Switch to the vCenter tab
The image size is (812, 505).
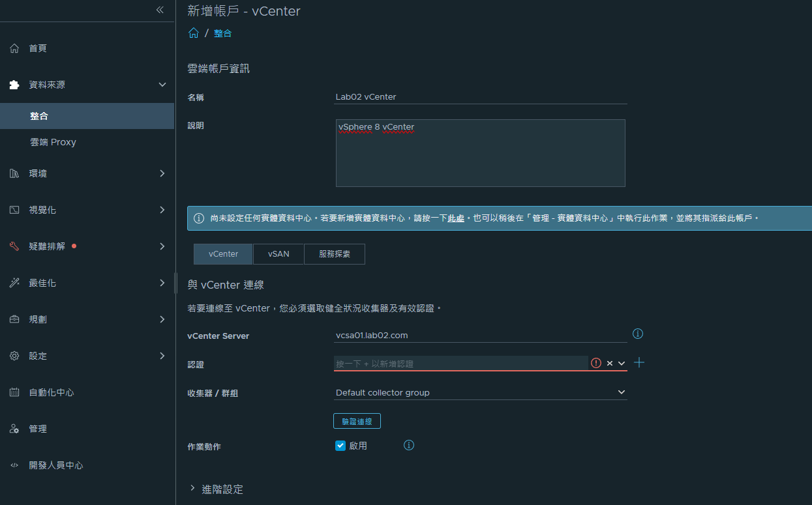223,254
